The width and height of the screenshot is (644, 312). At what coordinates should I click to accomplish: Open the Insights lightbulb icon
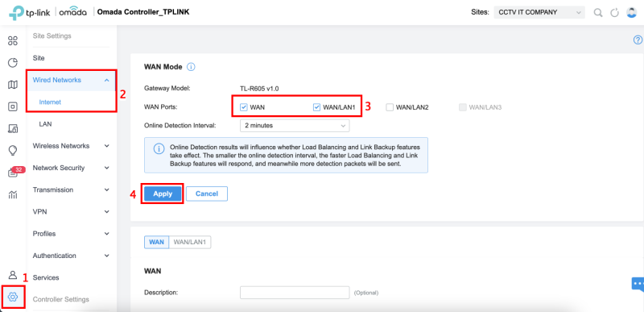[13, 151]
